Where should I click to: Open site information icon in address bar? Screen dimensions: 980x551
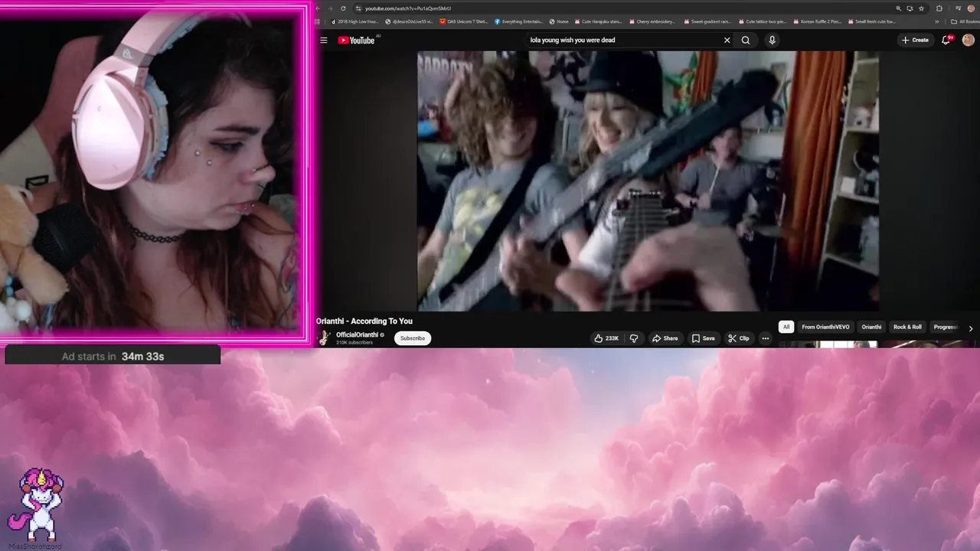[x=358, y=8]
